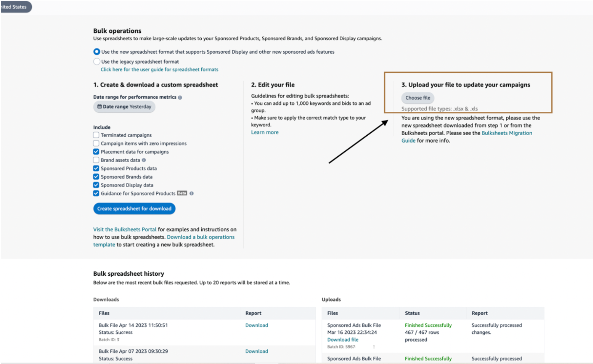The height and width of the screenshot is (364, 593).
Task: Uncheck Placement data for campaigns
Action: pos(96,152)
